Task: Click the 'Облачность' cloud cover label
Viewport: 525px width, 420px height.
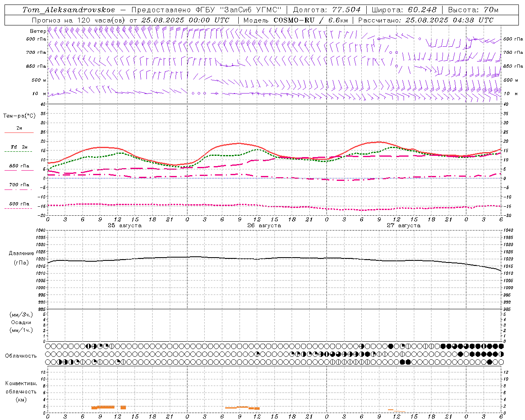Action: click(21, 356)
